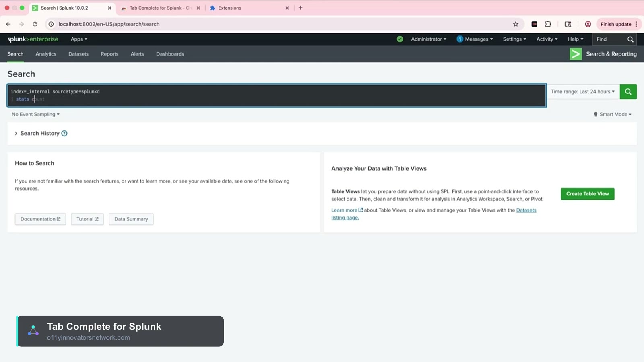644x362 pixels.
Task: Open Activity dropdown menu
Action: click(547, 39)
